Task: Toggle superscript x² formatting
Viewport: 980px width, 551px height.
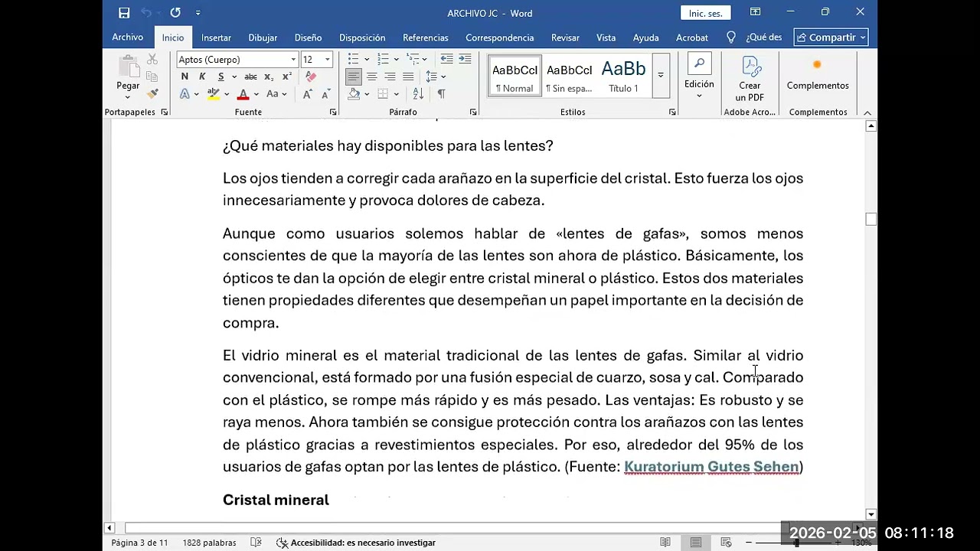Action: coord(287,77)
